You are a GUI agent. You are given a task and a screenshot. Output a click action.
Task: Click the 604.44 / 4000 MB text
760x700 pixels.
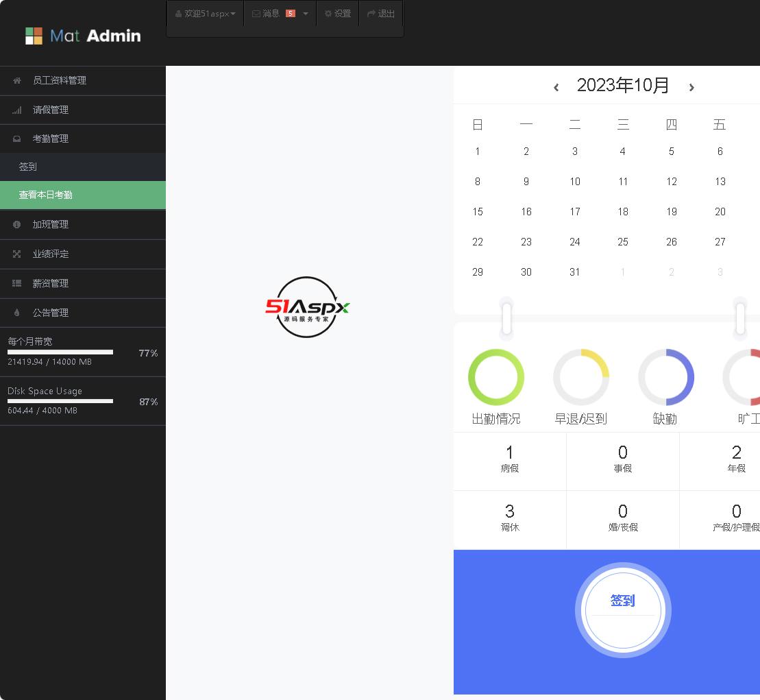pos(42,410)
